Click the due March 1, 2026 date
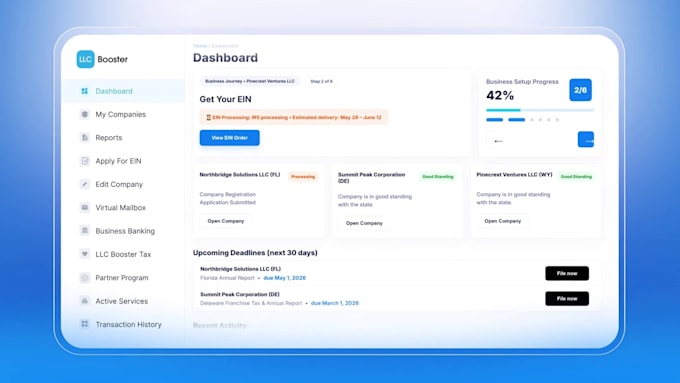Viewport: 680px width, 383px height. (335, 303)
